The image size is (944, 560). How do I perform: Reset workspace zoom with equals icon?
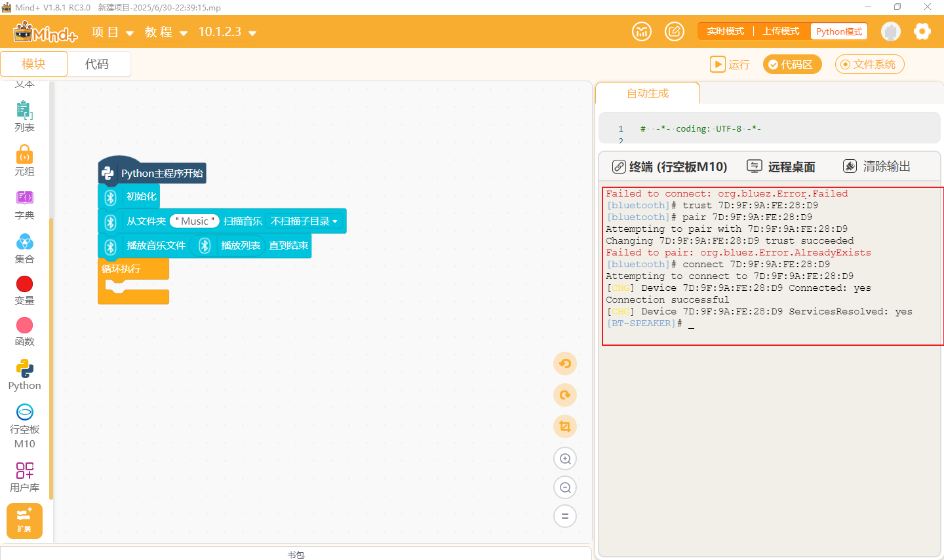click(x=565, y=516)
